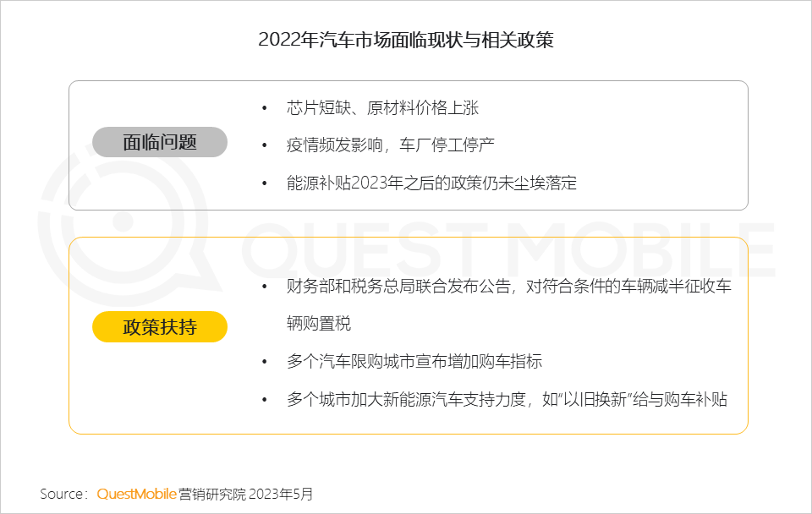Screen dimensions: 812x514
Task: Click the gray 面临问题 pill label
Action: (x=160, y=142)
